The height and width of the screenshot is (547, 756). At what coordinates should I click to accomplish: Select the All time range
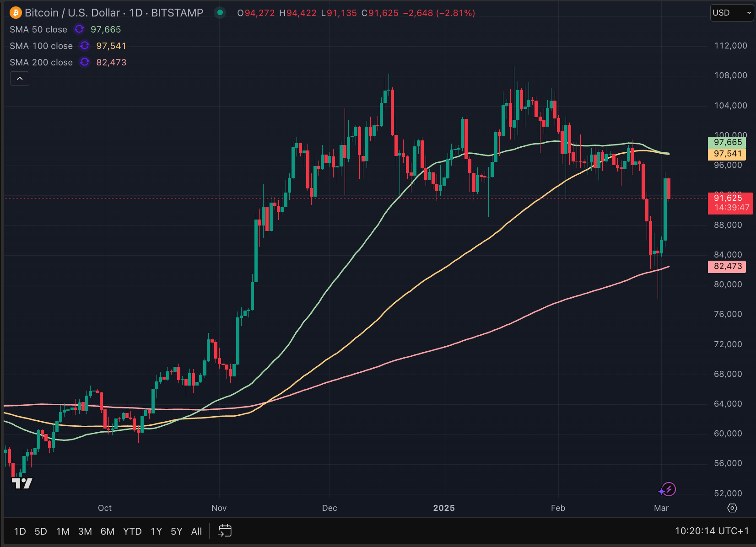coord(196,531)
